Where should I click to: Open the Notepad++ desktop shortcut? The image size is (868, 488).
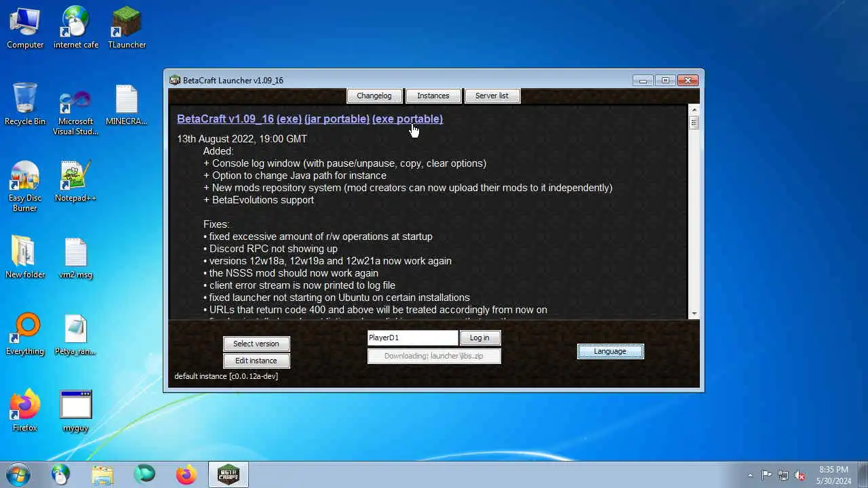point(76,182)
